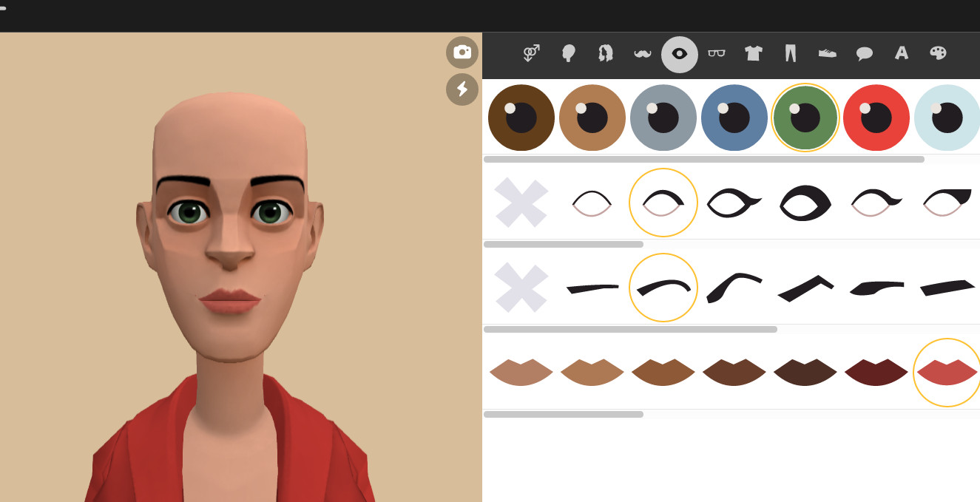The height and width of the screenshot is (502, 980).
Task: Choose the medium brown lip color
Action: pos(663,373)
